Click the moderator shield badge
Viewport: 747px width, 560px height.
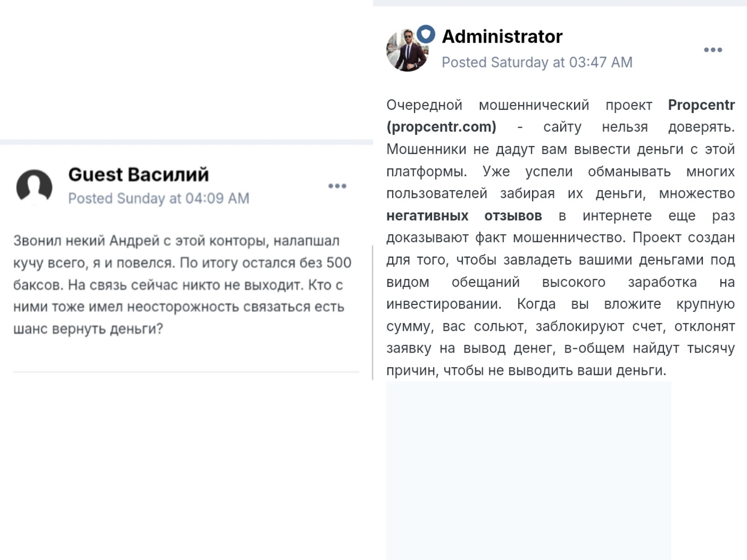426,34
